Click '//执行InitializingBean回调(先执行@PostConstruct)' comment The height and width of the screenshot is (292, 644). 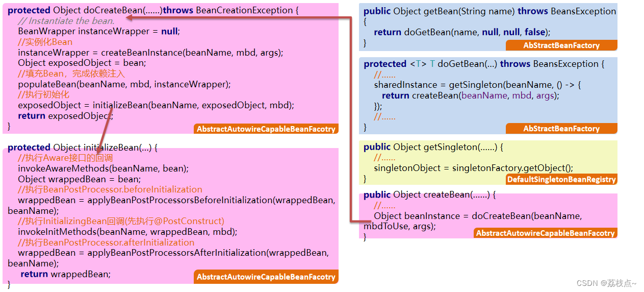121,221
